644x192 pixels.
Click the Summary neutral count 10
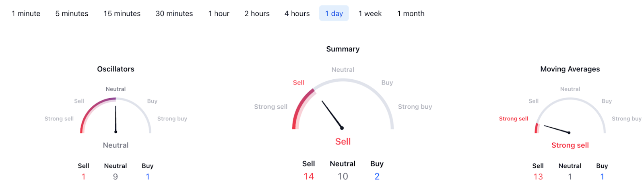(x=343, y=176)
